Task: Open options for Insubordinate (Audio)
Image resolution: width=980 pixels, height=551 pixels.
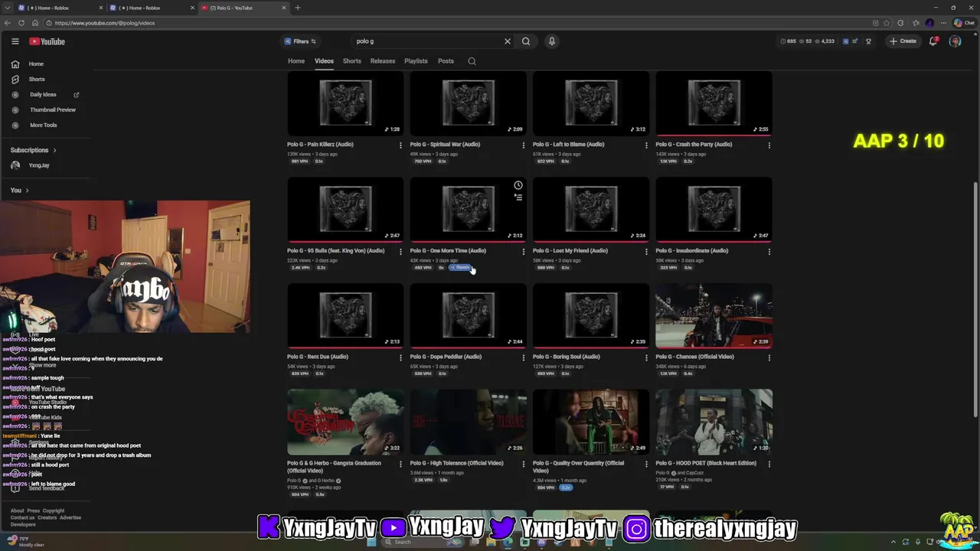Action: (769, 251)
